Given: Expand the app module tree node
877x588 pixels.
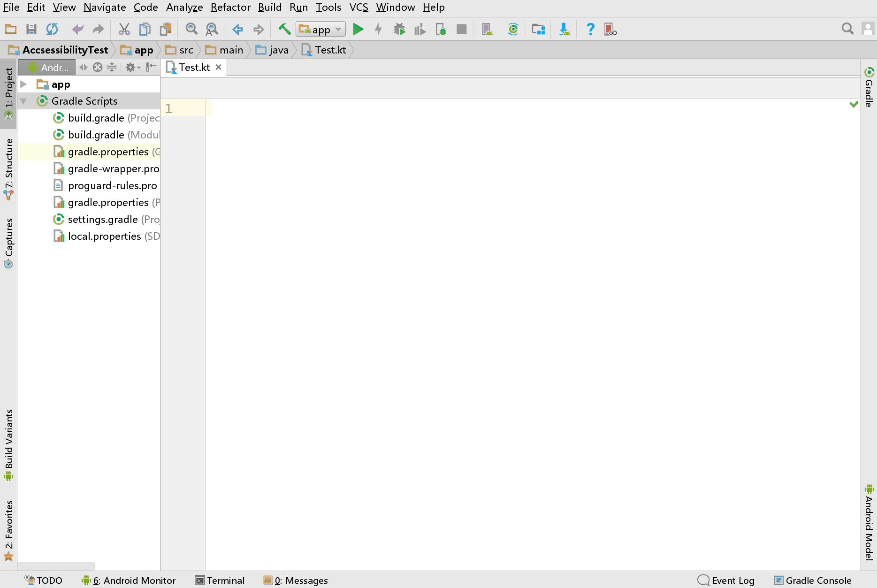Looking at the screenshot, I should point(23,84).
